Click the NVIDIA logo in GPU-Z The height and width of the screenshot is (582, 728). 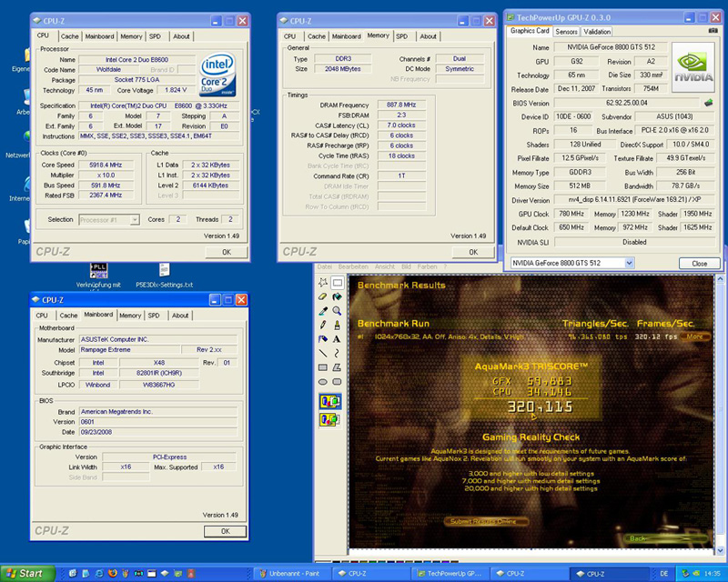693,68
